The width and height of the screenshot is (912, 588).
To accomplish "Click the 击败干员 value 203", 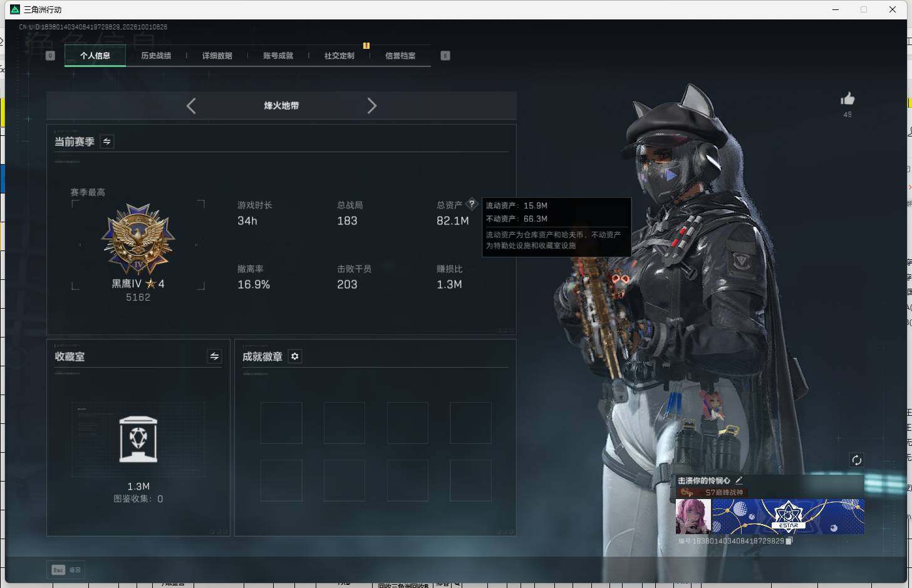I will tap(347, 285).
